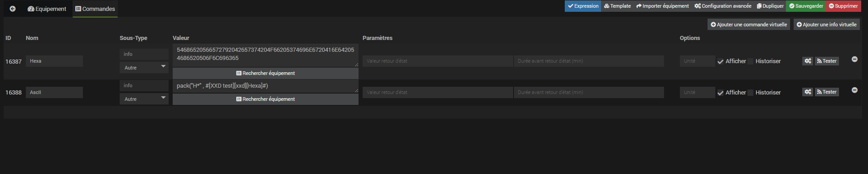Image resolution: width=868 pixels, height=174 pixels.
Task: Test the AscII command
Action: [x=827, y=92]
